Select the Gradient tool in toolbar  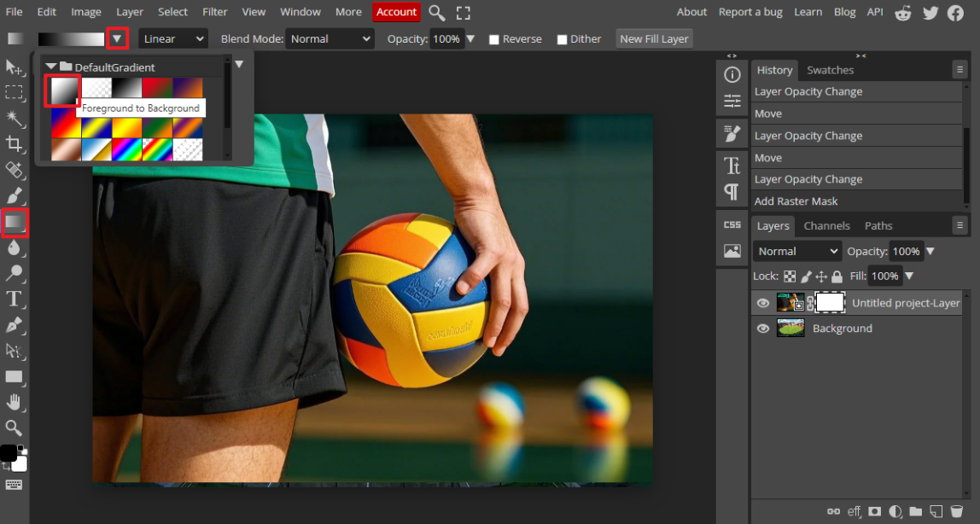(x=15, y=223)
